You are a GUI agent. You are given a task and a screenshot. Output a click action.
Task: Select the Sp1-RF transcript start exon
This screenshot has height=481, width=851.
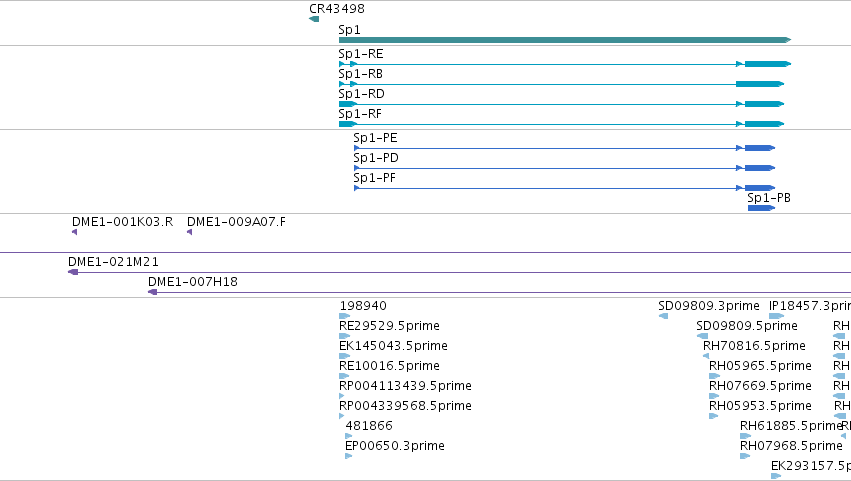pos(348,124)
